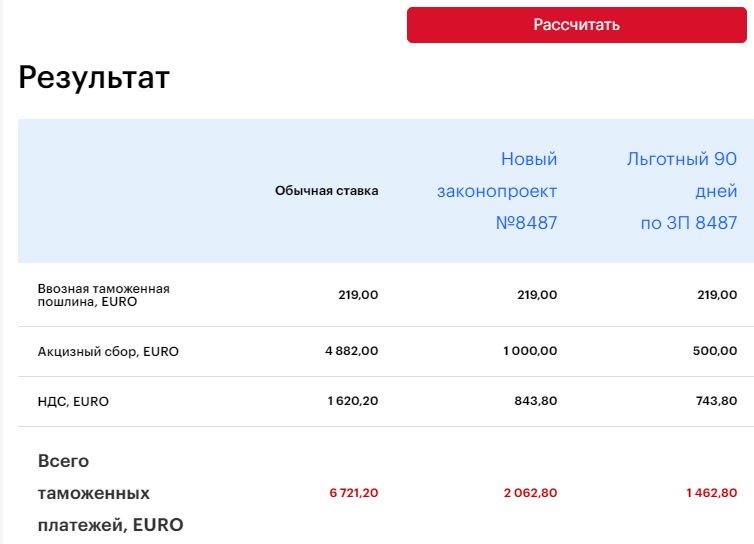Open the Новый законопроект №8487 link

pyautogui.click(x=498, y=191)
